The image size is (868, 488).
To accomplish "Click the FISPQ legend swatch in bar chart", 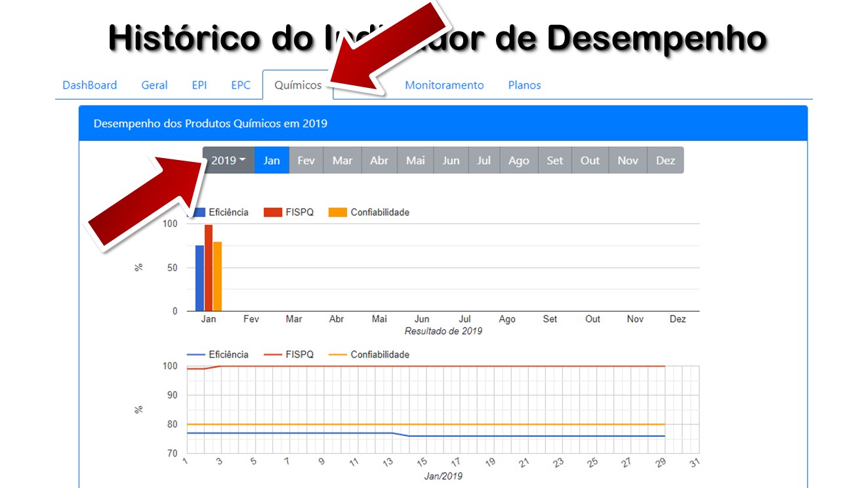I will coord(273,213).
